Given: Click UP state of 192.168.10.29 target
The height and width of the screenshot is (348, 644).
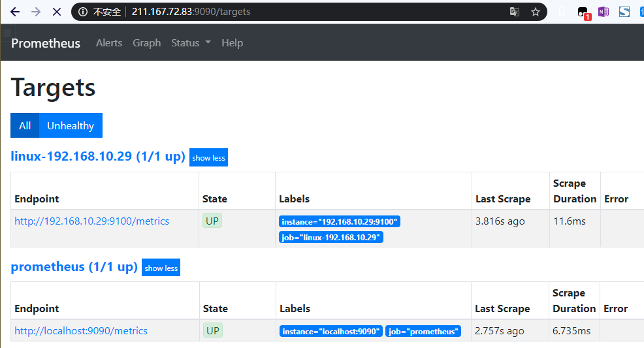Looking at the screenshot, I should pos(212,221).
